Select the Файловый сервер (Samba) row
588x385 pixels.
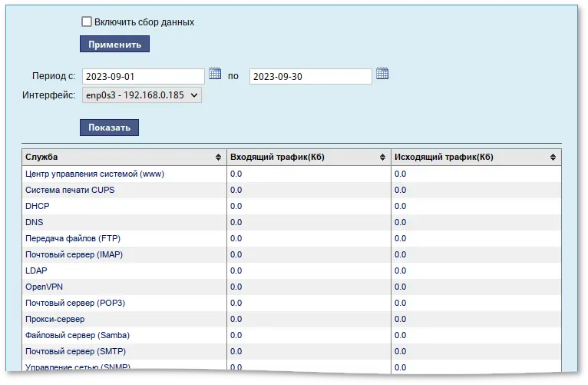click(77, 335)
